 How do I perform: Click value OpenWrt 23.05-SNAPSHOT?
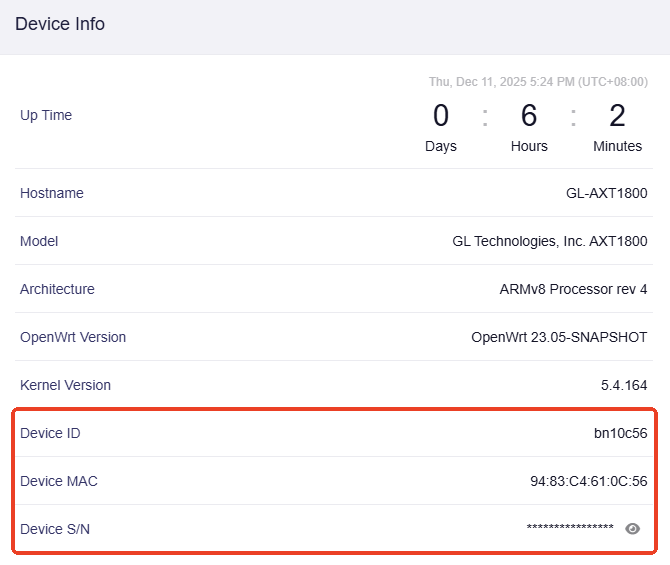coord(559,337)
